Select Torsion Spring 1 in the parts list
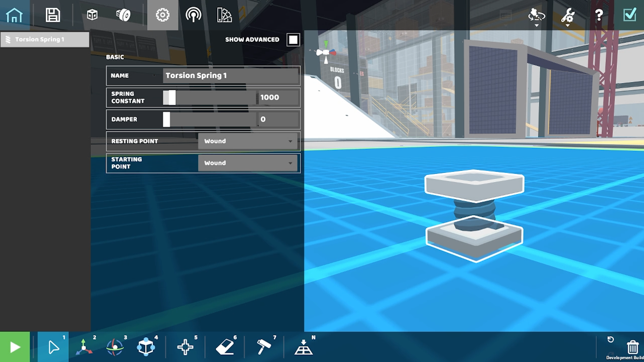Image resolution: width=644 pixels, height=362 pixels. point(45,40)
